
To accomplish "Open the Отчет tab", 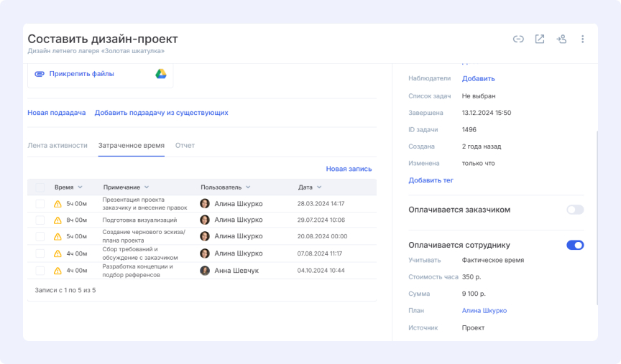I will point(185,146).
